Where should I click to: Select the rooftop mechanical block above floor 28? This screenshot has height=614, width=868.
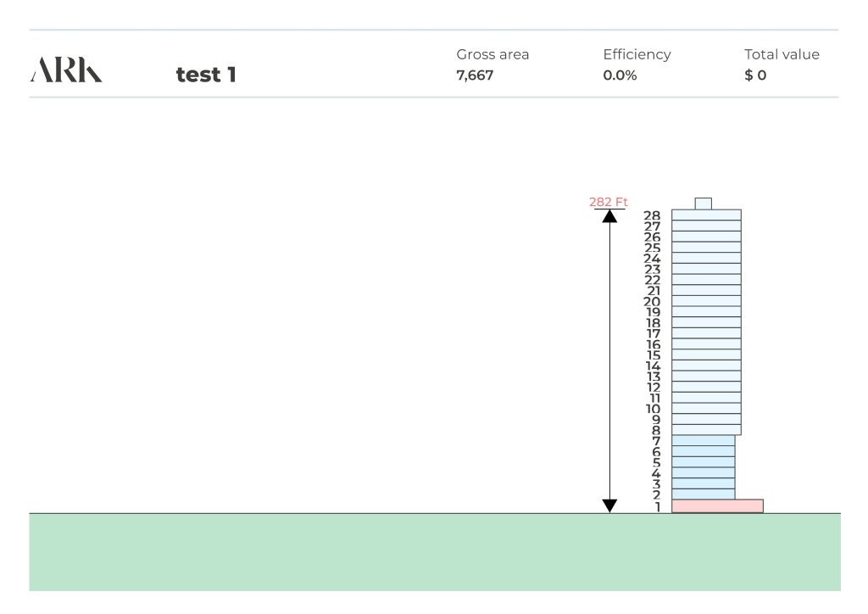703,204
